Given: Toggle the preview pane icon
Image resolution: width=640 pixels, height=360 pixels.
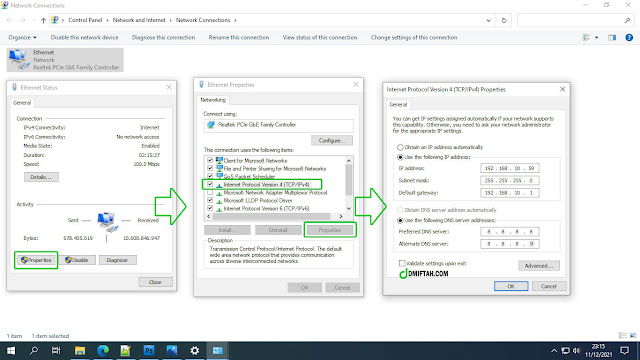Looking at the screenshot, I should click(x=612, y=38).
